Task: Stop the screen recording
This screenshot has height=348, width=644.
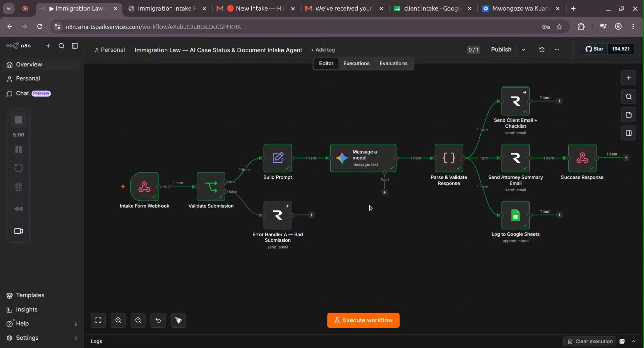Action: [x=18, y=120]
